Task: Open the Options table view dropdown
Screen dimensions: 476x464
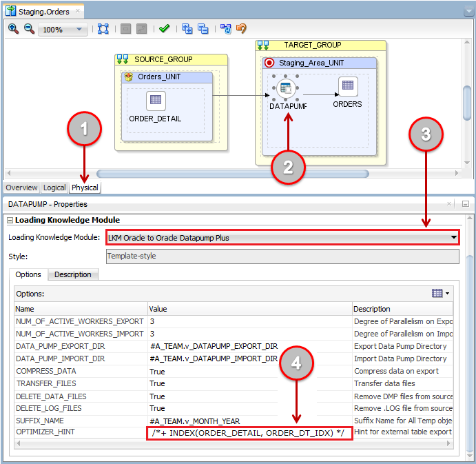Action: point(441,293)
